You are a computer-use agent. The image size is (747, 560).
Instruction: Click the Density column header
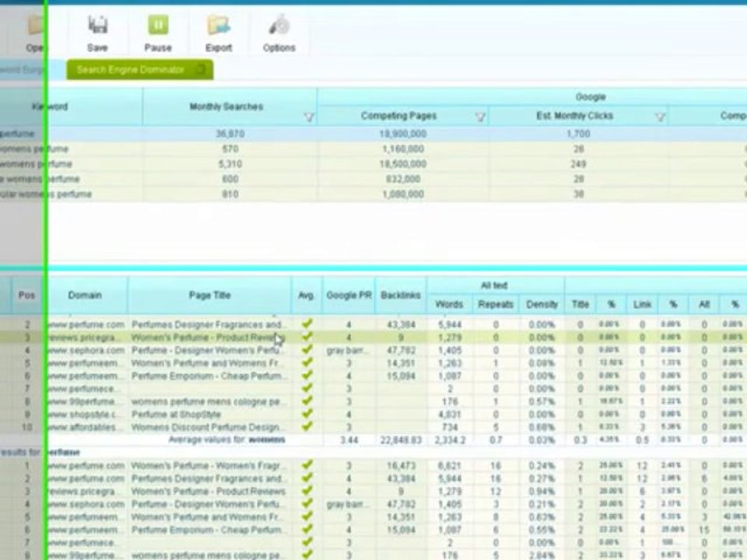pyautogui.click(x=542, y=304)
